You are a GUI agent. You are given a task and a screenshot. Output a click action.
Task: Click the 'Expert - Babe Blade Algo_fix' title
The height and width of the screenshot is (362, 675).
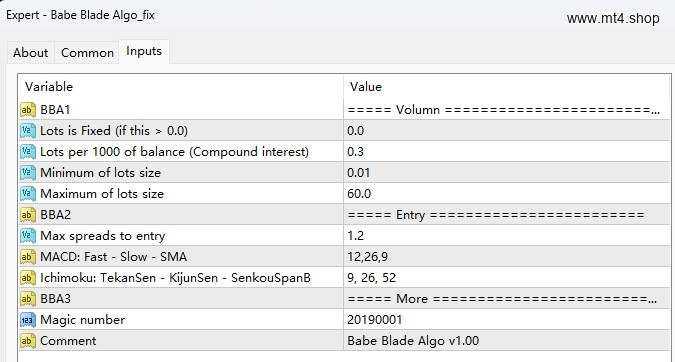click(80, 15)
